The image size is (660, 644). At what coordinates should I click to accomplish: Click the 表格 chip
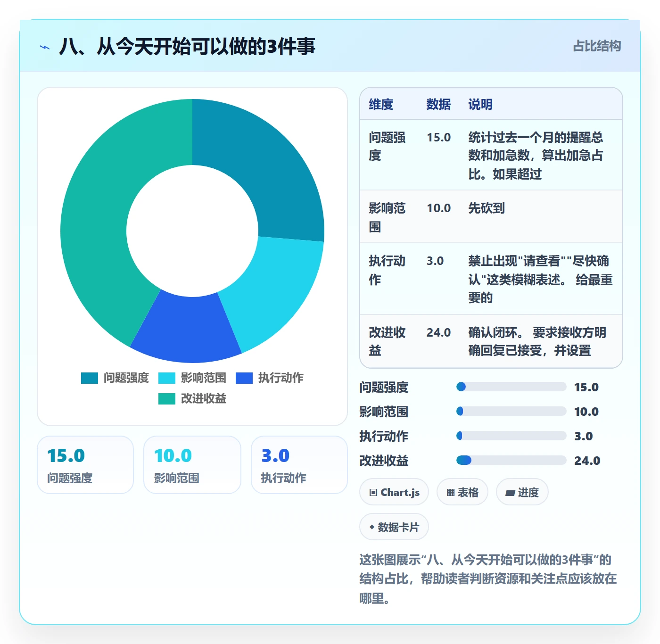point(462,493)
